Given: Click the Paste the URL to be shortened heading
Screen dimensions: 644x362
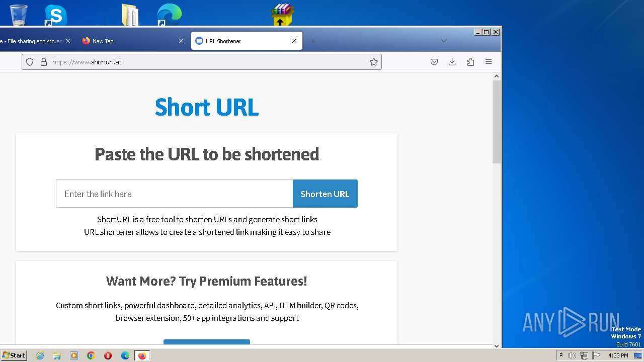Looking at the screenshot, I should (207, 154).
